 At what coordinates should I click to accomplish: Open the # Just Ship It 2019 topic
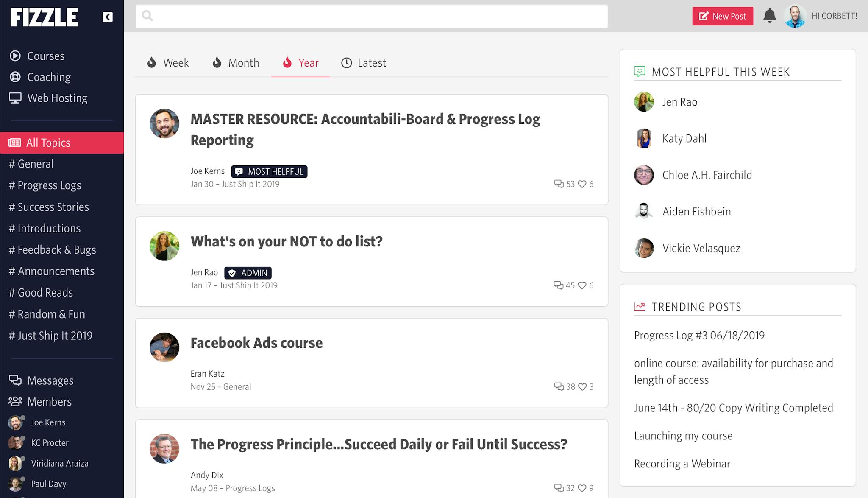click(x=50, y=336)
